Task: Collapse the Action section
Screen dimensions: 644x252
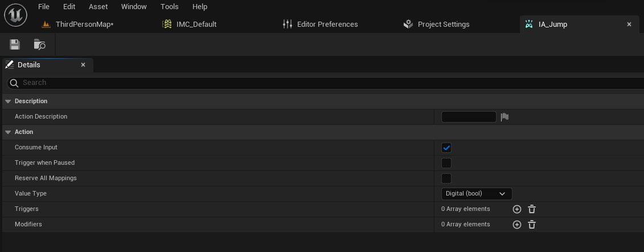Action: click(8, 132)
